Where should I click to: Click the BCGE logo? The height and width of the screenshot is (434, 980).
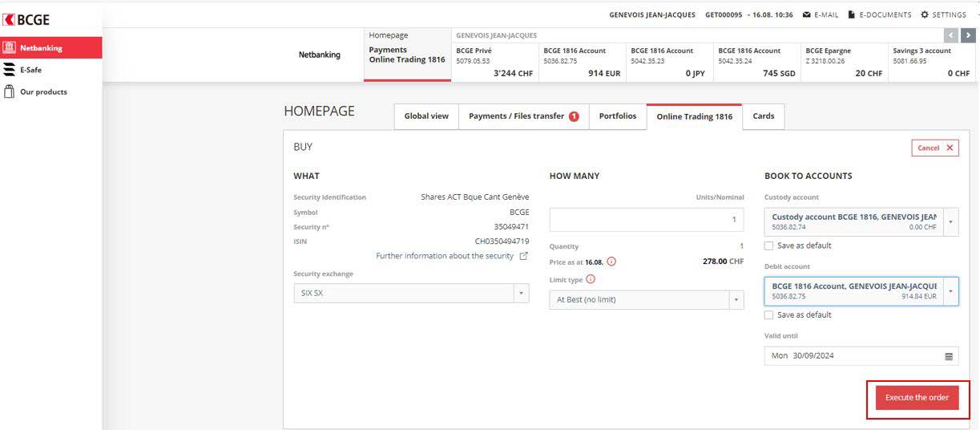pos(27,20)
